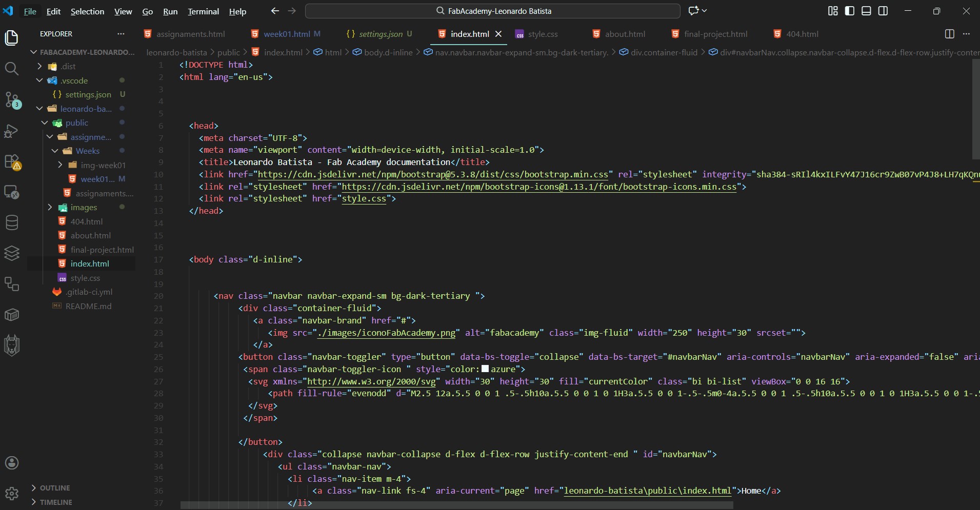The image size is (980, 510).
Task: Open the Terminal menu
Action: [x=203, y=11]
